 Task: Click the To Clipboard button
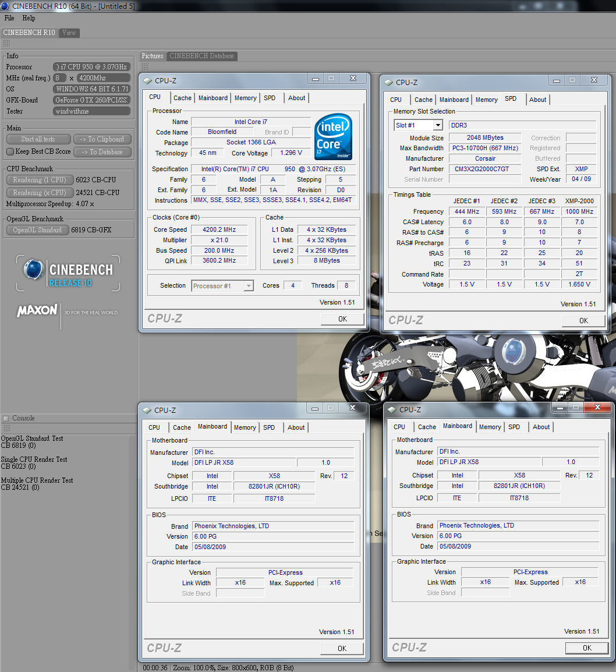[102, 139]
